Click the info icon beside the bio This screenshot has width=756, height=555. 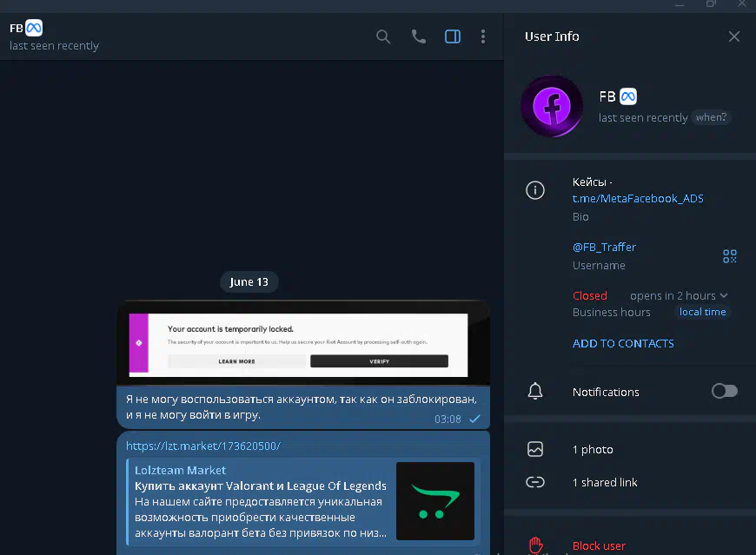534,190
